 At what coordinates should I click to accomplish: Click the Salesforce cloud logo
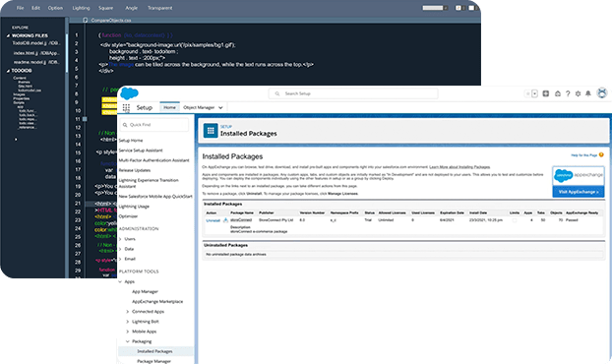(129, 93)
